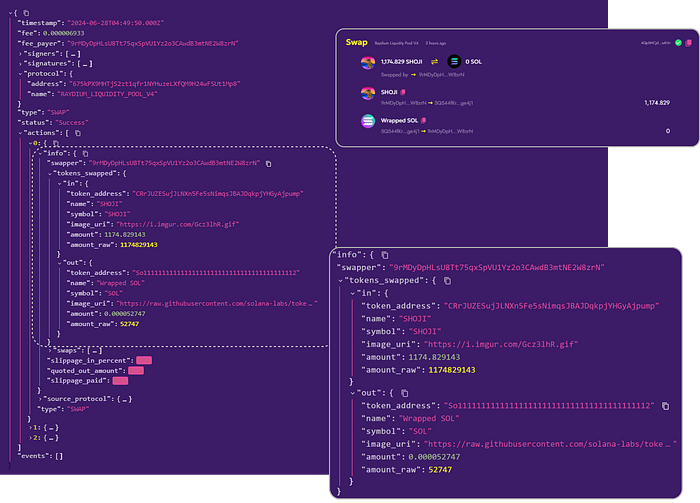The height and width of the screenshot is (503, 700).
Task: Collapse the "protocol" object
Action: (x=21, y=74)
